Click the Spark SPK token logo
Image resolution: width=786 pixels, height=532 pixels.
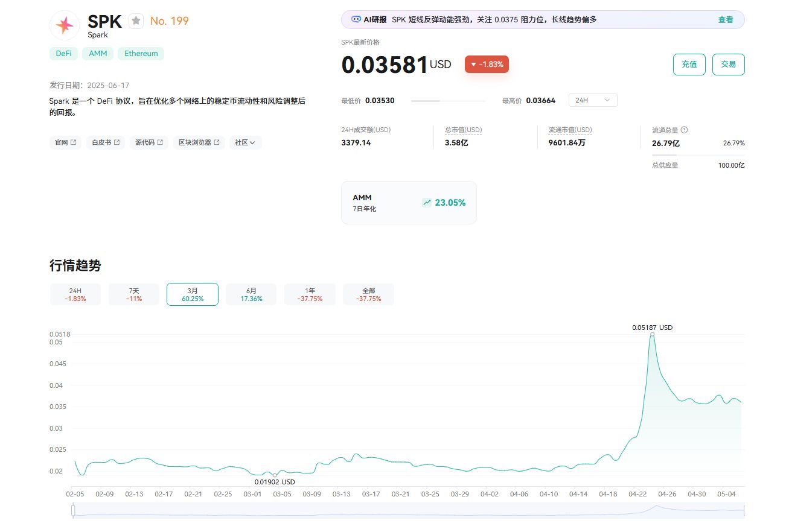[x=65, y=25]
